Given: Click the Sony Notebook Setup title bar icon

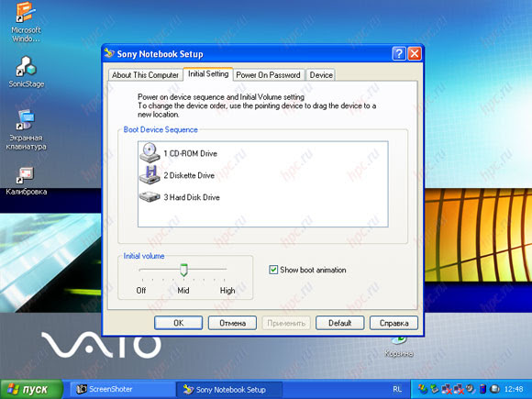Looking at the screenshot, I should click(x=109, y=53).
